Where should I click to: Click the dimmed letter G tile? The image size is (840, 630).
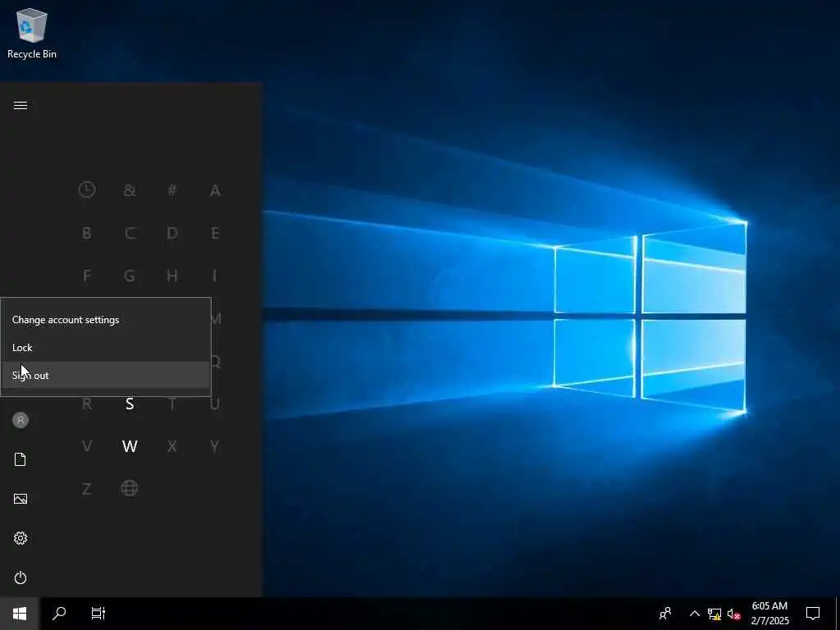pos(130,276)
